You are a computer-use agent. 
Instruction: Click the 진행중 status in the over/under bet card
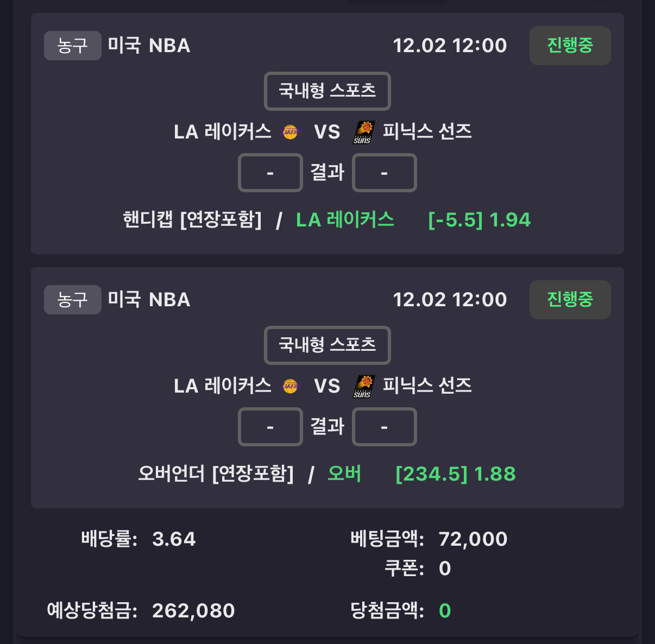point(570,300)
